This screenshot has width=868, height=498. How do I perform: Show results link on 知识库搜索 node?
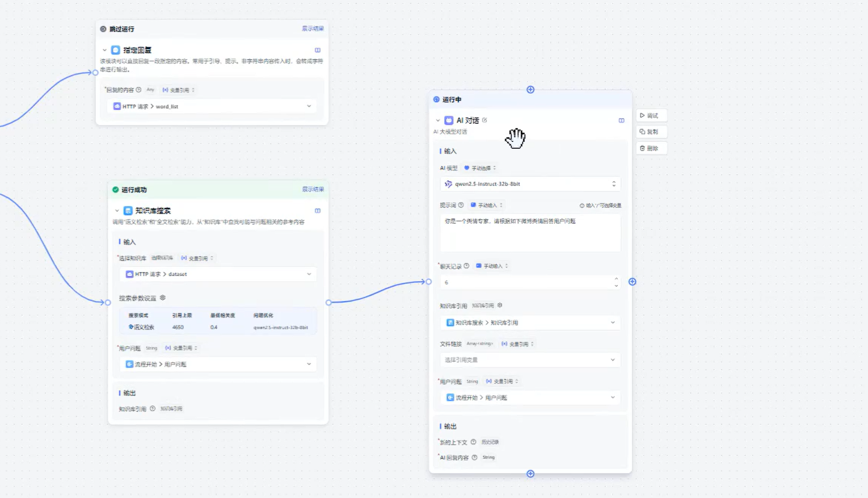(x=313, y=190)
